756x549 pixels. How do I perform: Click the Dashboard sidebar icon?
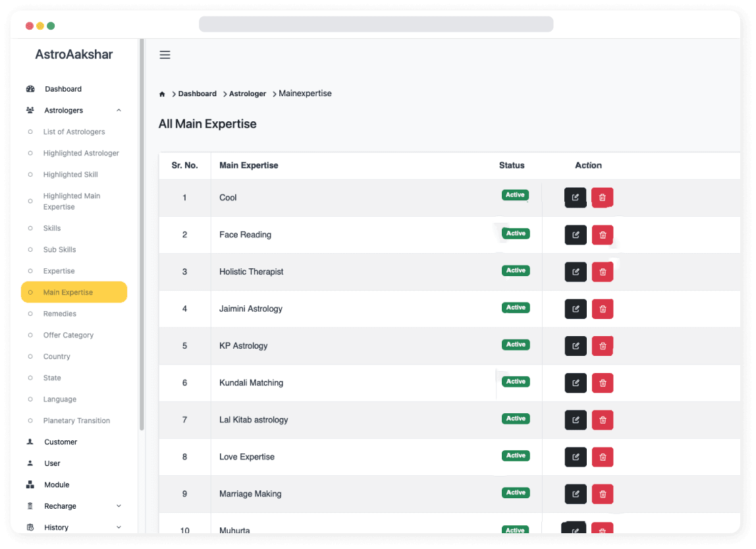tap(30, 88)
